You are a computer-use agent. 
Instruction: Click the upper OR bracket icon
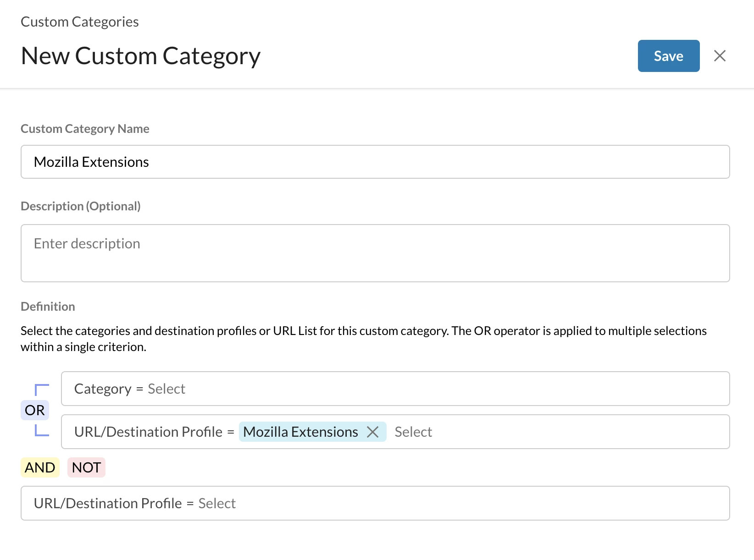pos(41,390)
